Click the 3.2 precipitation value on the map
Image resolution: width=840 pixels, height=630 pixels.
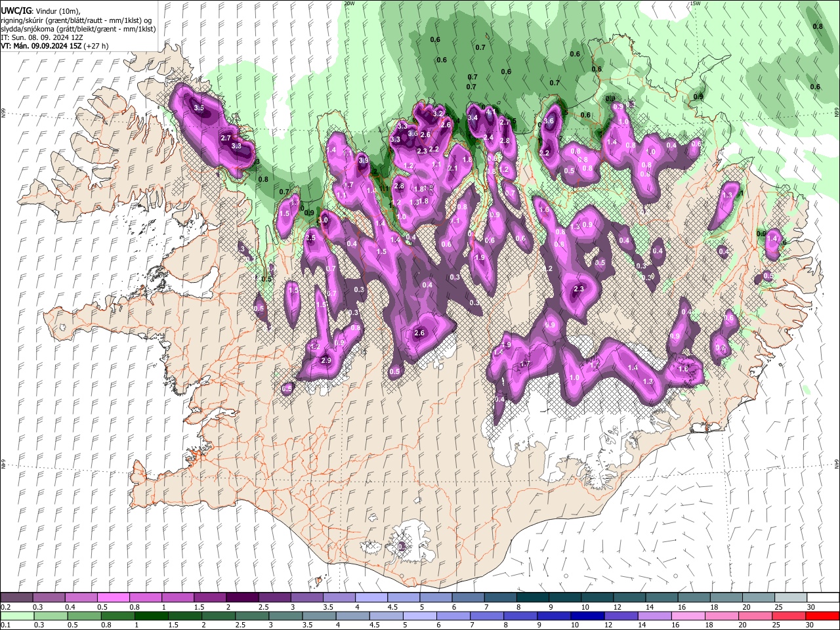438,114
